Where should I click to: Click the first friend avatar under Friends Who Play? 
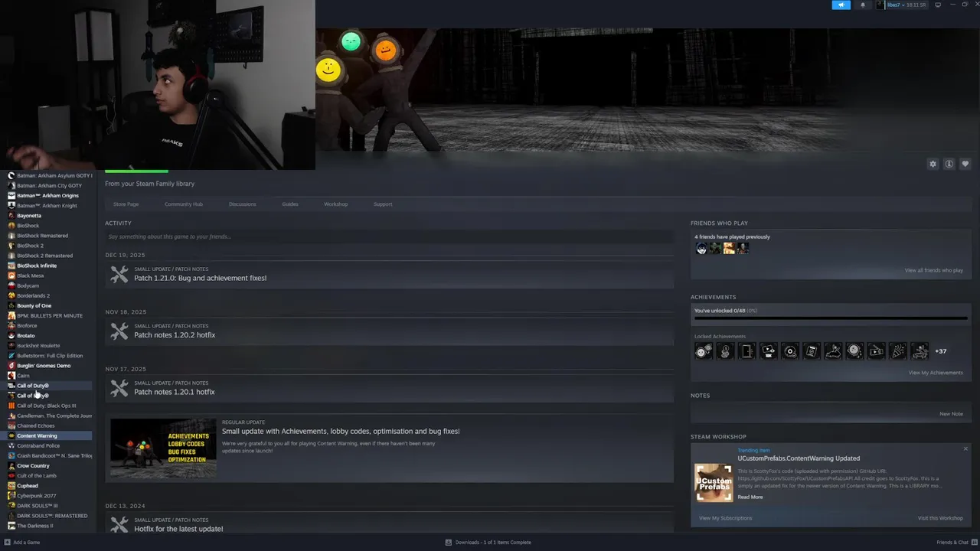701,248
